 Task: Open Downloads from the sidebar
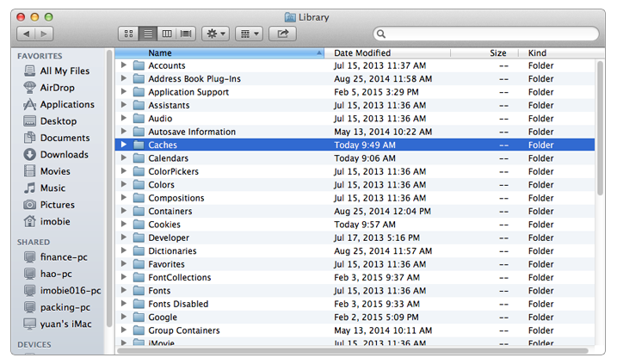click(x=64, y=155)
